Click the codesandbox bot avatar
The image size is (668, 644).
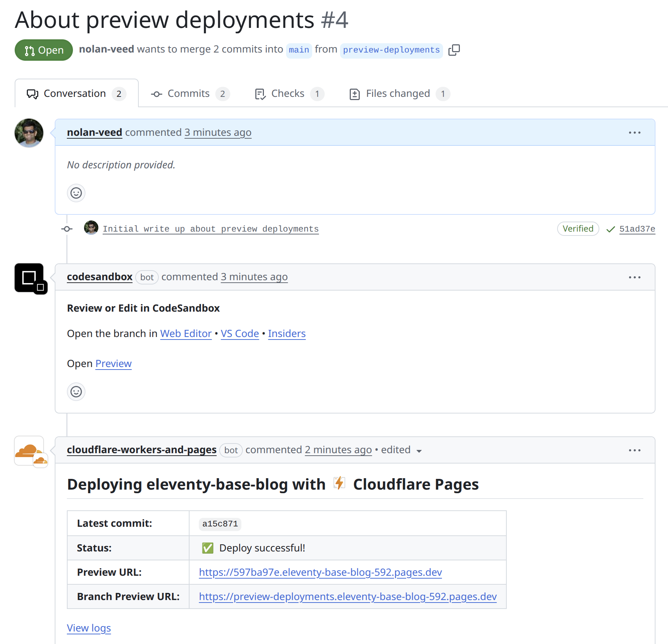coord(29,278)
